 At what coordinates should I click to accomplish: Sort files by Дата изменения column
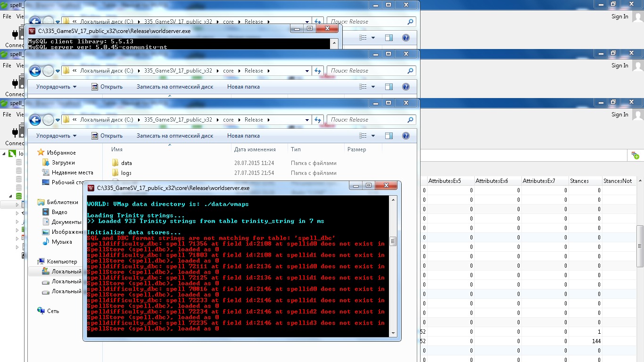tap(255, 149)
